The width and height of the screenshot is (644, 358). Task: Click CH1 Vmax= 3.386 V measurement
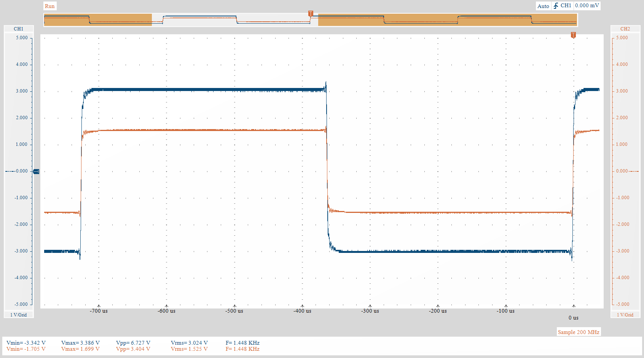tap(80, 343)
